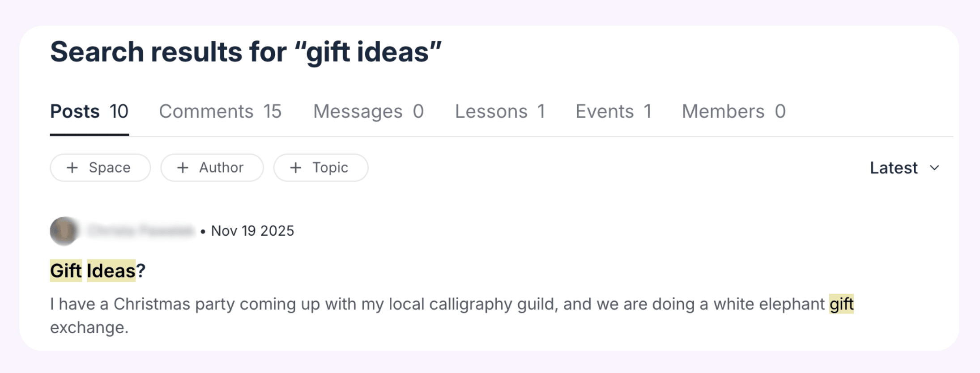
Task: Click the plus icon on Space filter
Action: (72, 168)
